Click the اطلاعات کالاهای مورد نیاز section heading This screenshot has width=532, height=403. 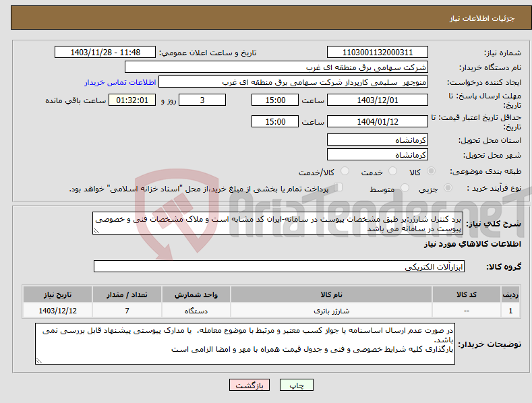click(x=472, y=244)
